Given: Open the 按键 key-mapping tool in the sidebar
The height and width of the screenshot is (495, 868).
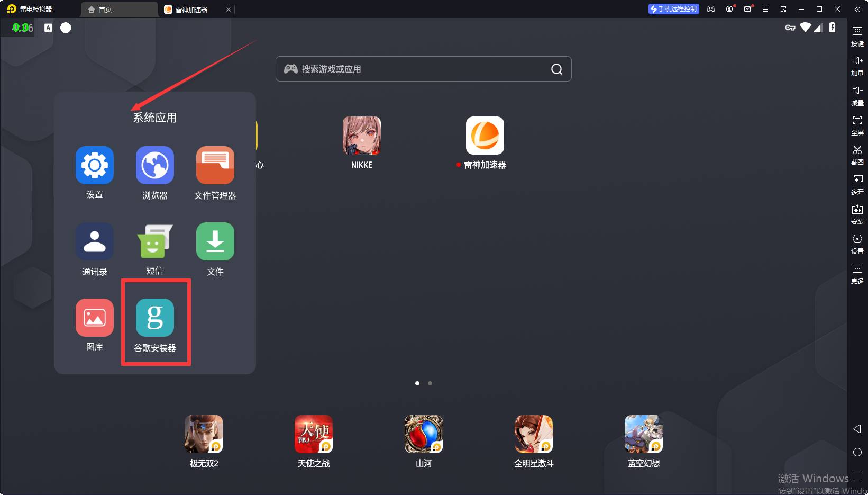Looking at the screenshot, I should (857, 37).
